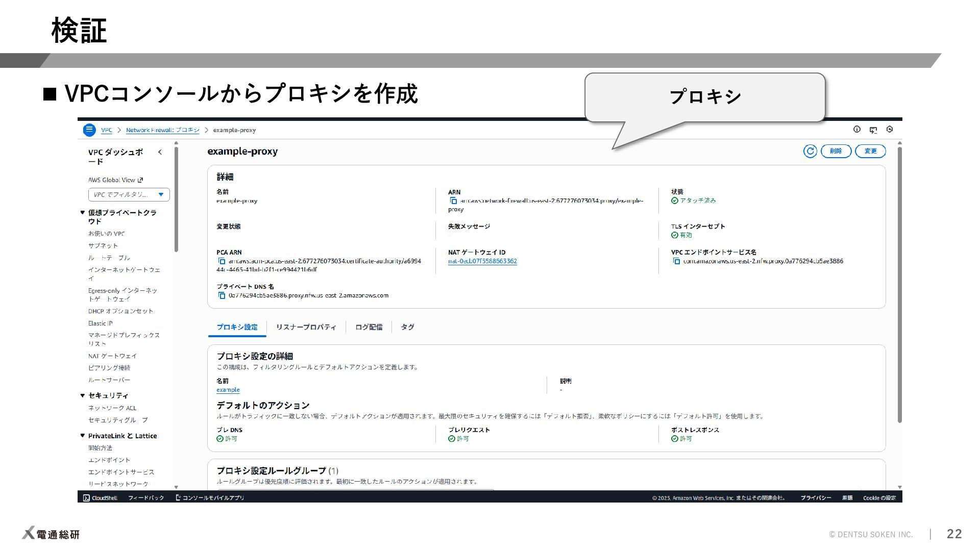This screenshot has height=551, width=980.
Task: Switch to the ログ配信 tab
Action: [x=369, y=327]
